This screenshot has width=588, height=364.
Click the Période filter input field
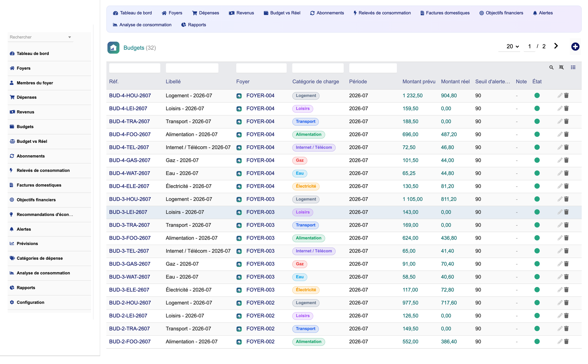coord(373,68)
